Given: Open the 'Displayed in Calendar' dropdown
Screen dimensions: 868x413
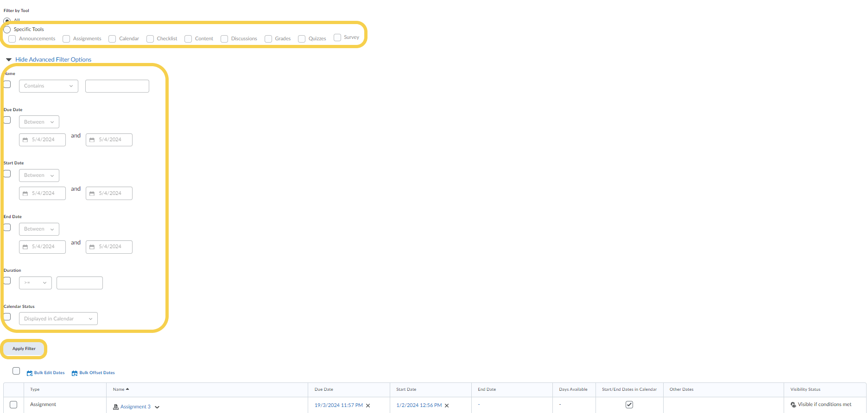Looking at the screenshot, I should tap(58, 319).
